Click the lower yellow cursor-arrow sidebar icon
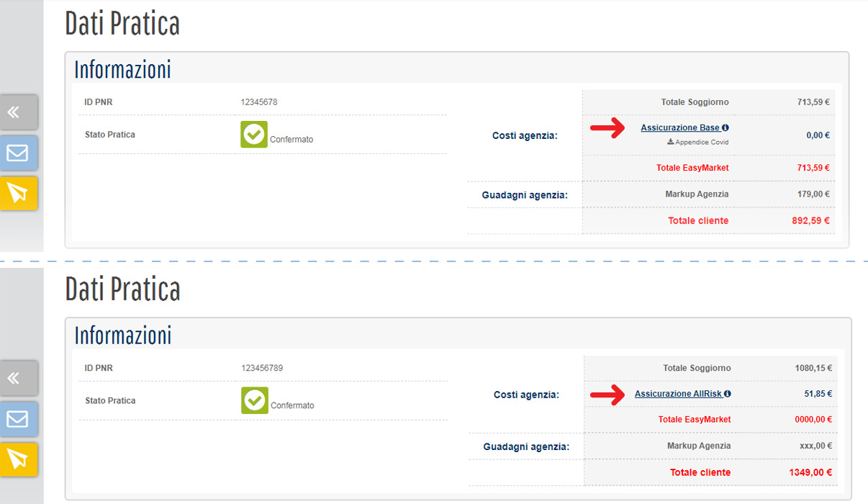 click(18, 459)
